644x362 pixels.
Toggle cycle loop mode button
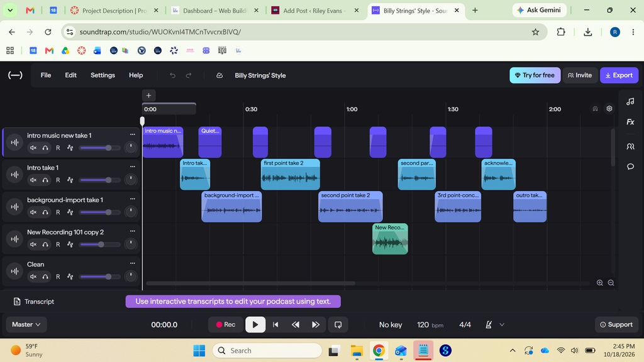[x=338, y=325]
